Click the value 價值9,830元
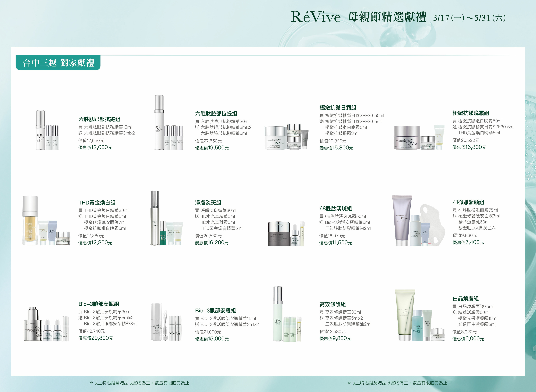Image resolution: width=536 pixels, height=392 pixels. [465, 235]
